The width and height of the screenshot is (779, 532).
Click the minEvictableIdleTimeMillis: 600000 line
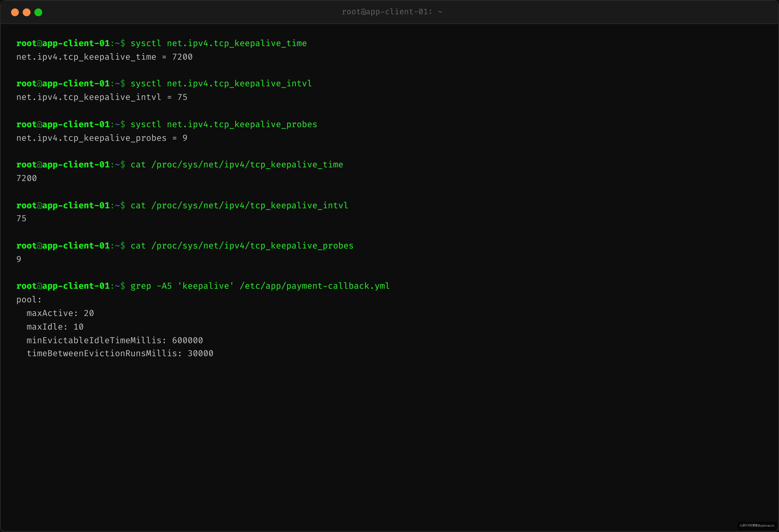point(115,340)
